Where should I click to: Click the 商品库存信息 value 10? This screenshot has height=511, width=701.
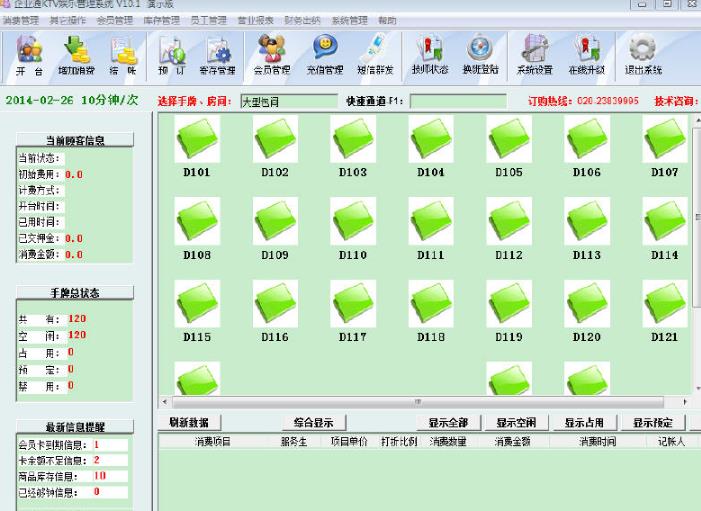(x=100, y=476)
